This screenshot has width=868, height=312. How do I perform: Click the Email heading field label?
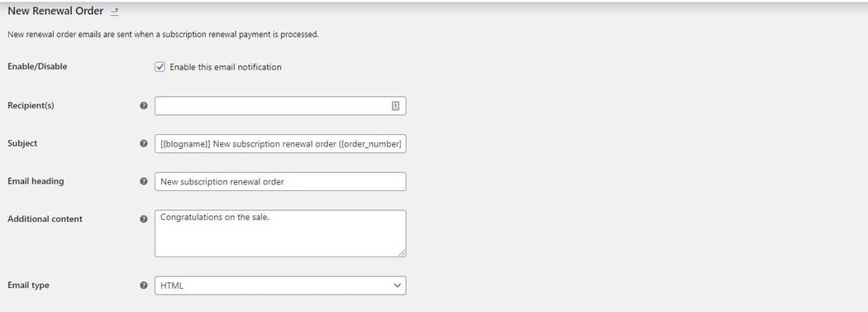pyautogui.click(x=36, y=181)
